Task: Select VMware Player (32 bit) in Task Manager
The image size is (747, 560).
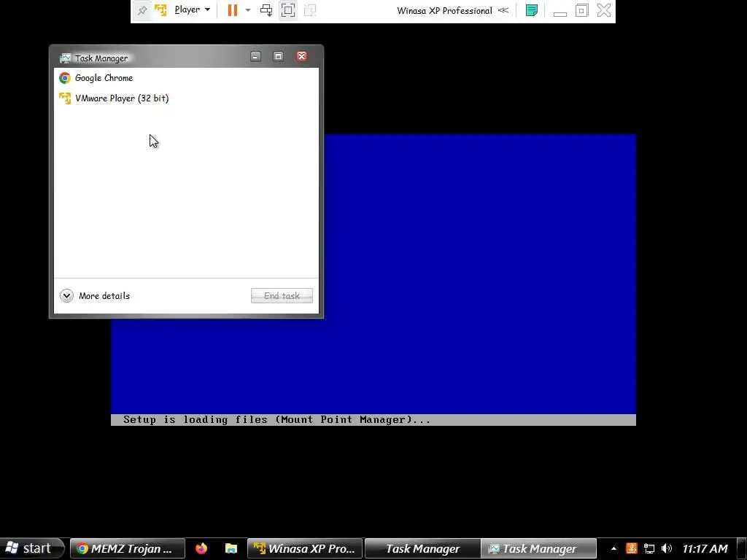Action: (186, 98)
